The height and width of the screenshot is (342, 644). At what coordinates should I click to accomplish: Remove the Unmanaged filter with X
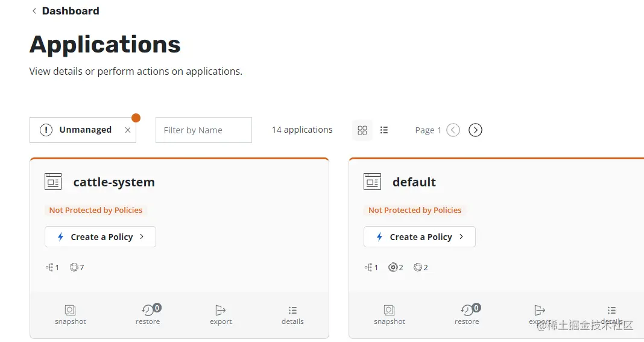tap(128, 130)
